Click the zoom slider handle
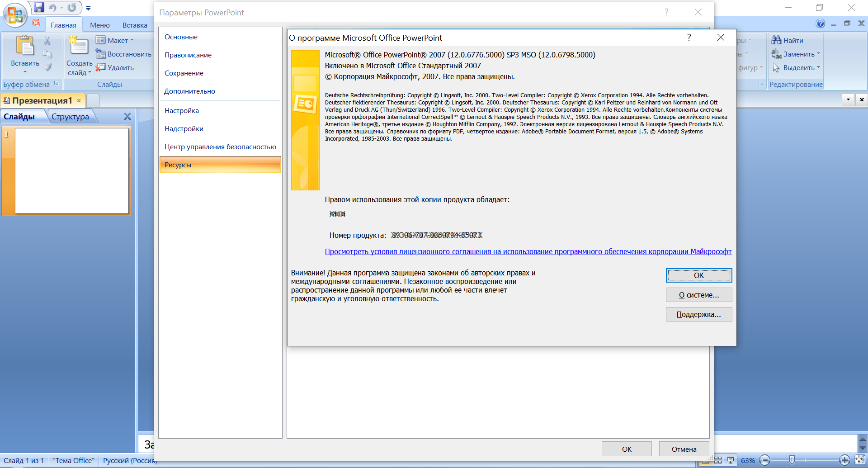 [792, 460]
